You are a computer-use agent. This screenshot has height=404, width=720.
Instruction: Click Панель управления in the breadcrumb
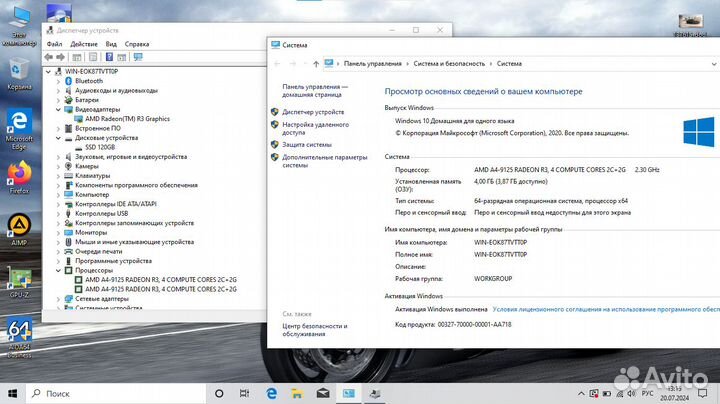tap(372, 64)
